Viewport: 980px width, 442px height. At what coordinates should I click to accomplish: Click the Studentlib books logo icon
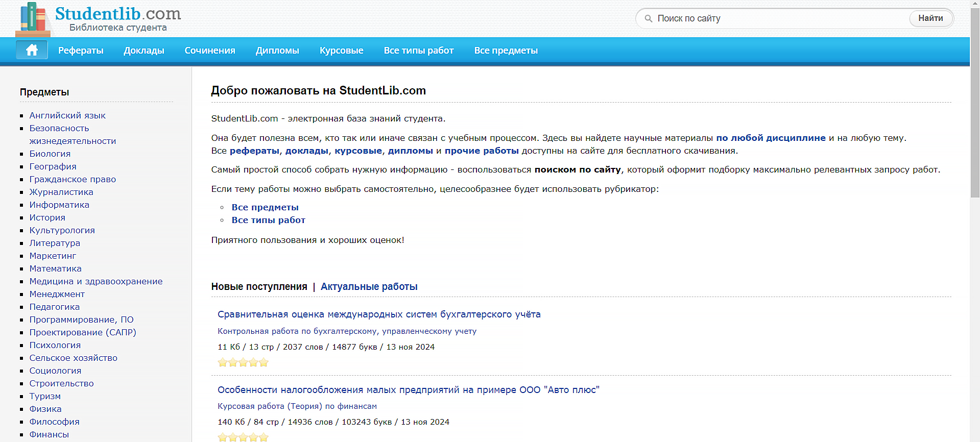point(33,20)
